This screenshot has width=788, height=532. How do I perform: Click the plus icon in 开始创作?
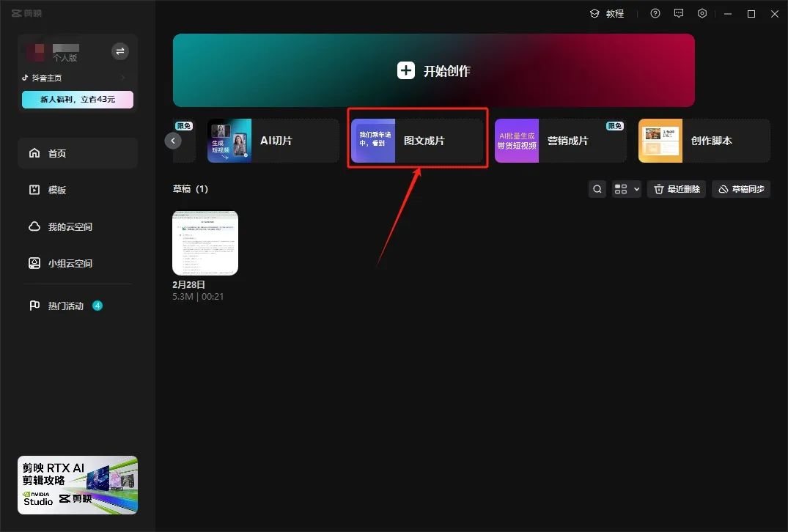[406, 70]
